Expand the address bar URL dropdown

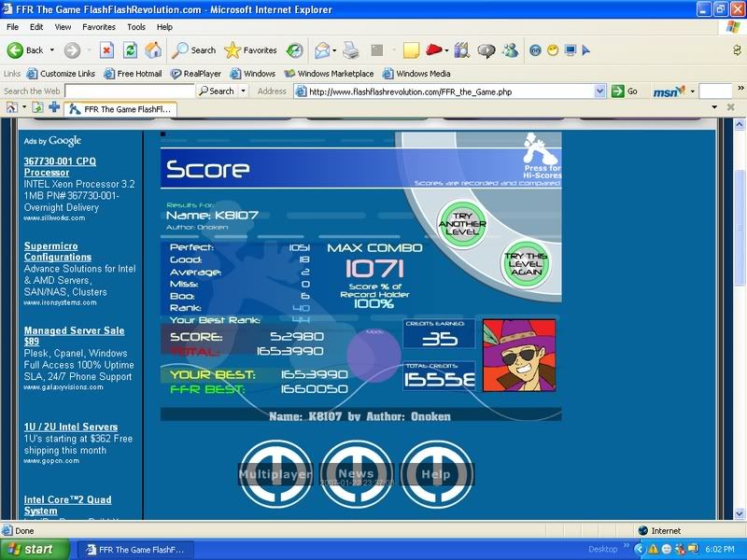point(600,91)
